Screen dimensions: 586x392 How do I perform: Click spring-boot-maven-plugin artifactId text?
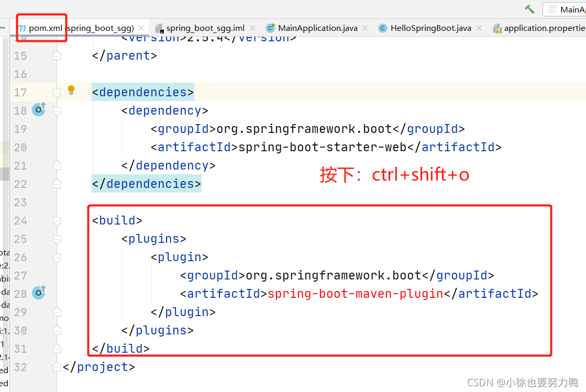tap(356, 294)
